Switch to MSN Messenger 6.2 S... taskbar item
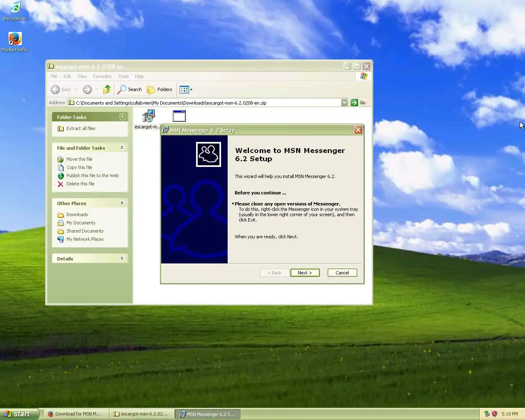This screenshot has width=525, height=420. 207,414
